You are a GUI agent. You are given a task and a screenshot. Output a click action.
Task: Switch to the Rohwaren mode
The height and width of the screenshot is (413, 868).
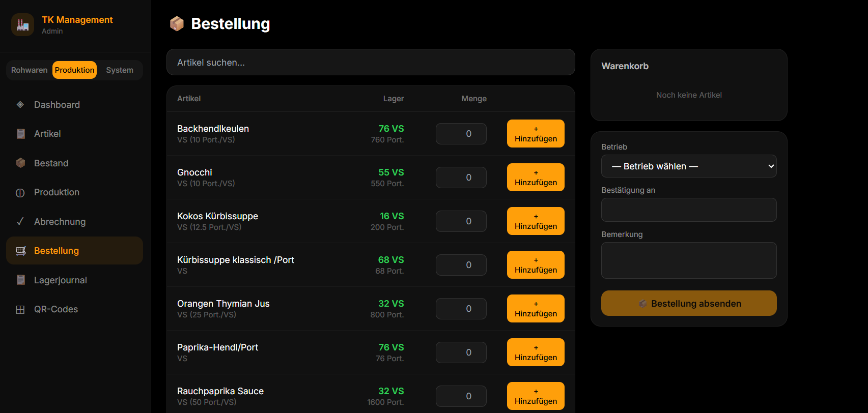[x=29, y=70]
